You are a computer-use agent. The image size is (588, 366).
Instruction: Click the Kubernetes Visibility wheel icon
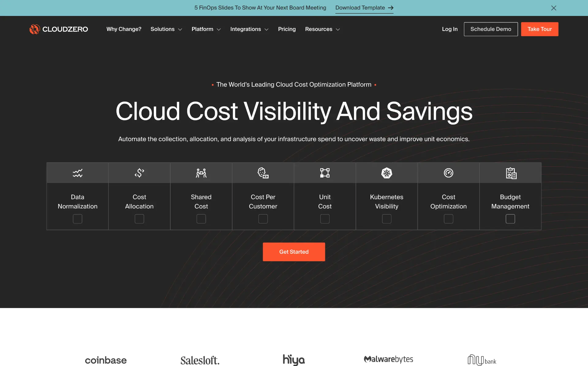386,173
